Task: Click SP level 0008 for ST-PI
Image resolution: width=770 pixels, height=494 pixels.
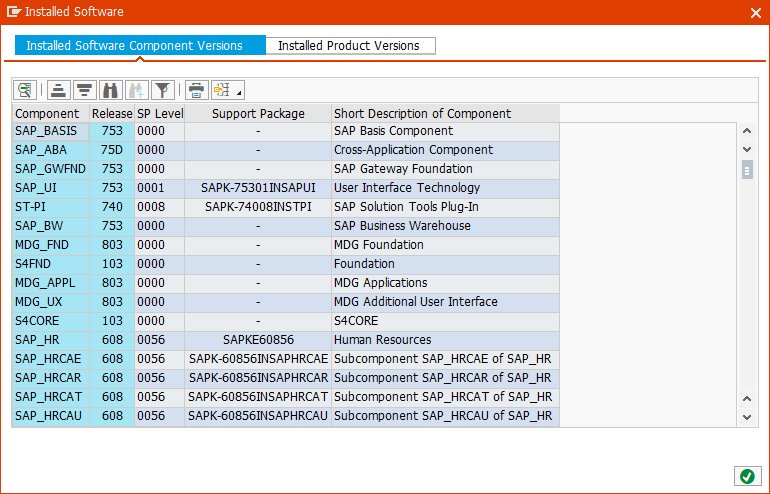Action: coord(160,207)
